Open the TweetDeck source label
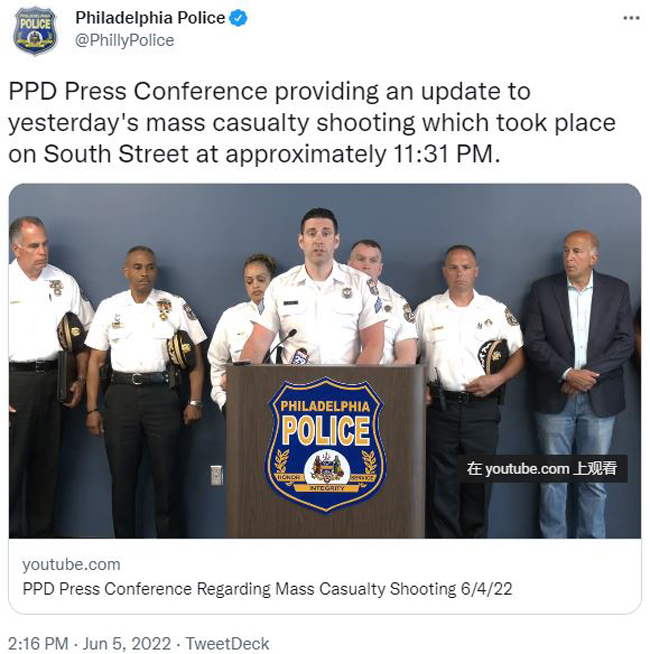The image size is (650, 654). click(x=227, y=643)
